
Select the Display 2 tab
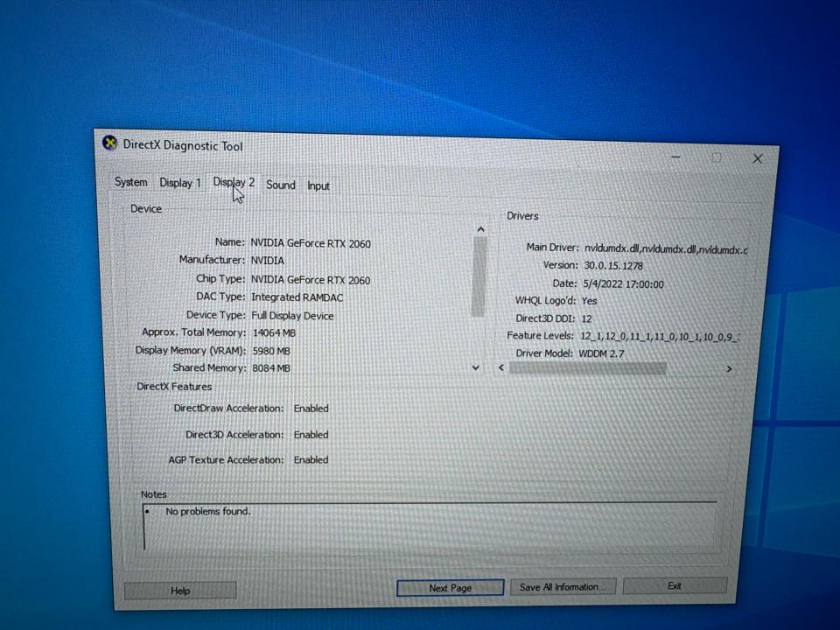pos(234,182)
